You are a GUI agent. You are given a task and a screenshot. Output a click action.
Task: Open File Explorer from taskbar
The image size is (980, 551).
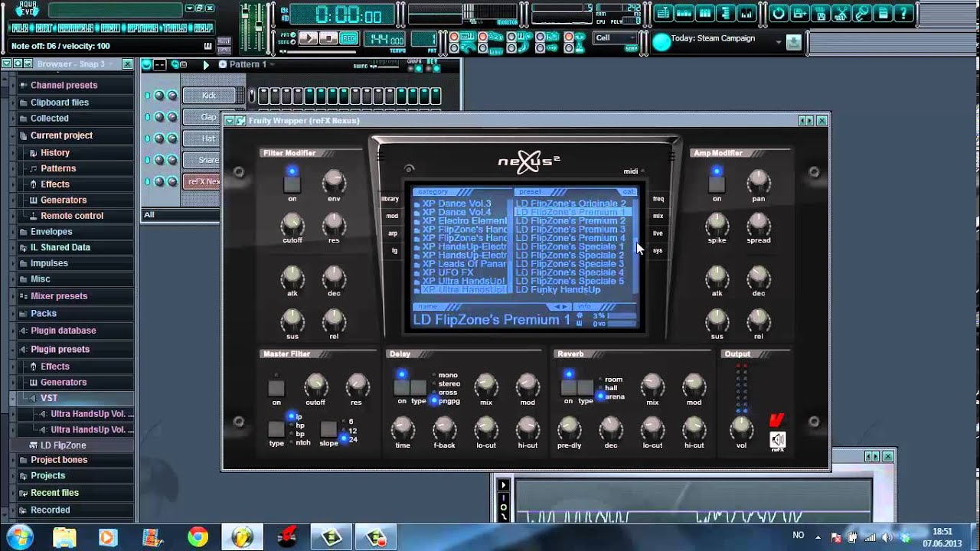coord(65,537)
